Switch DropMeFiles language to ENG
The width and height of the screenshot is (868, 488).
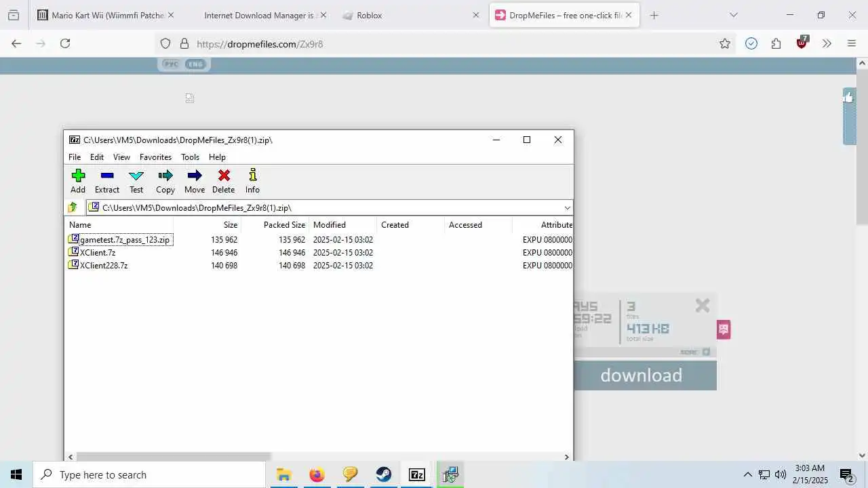195,64
